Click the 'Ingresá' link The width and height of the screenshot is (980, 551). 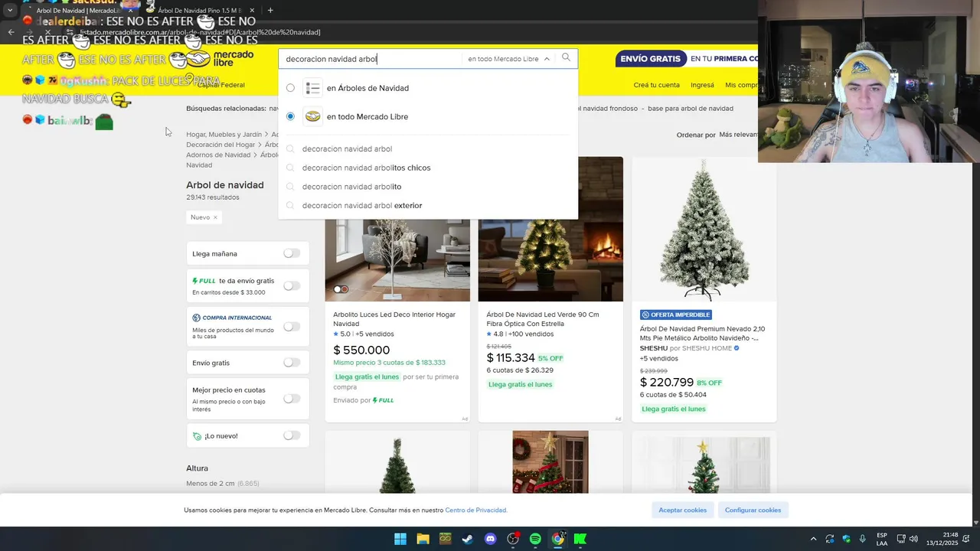click(x=702, y=85)
